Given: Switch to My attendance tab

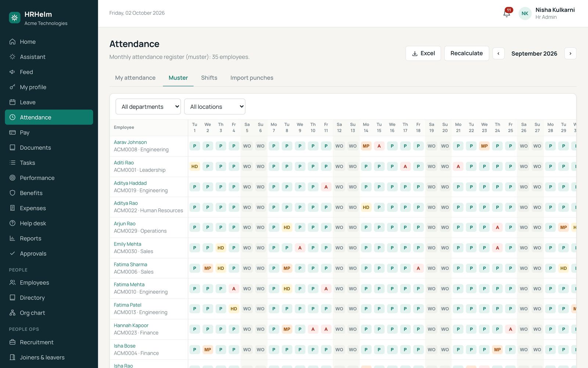Looking at the screenshot, I should pos(135,78).
